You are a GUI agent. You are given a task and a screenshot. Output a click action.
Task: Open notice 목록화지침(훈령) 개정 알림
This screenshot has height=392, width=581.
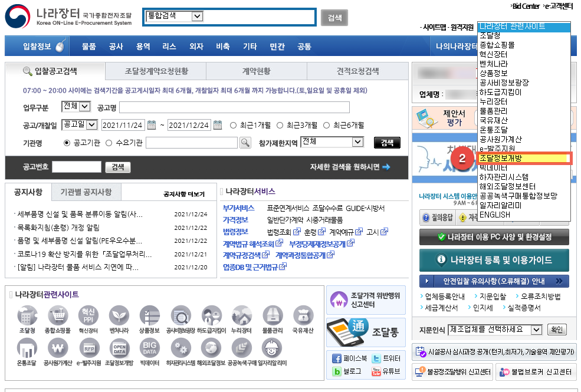58,228
